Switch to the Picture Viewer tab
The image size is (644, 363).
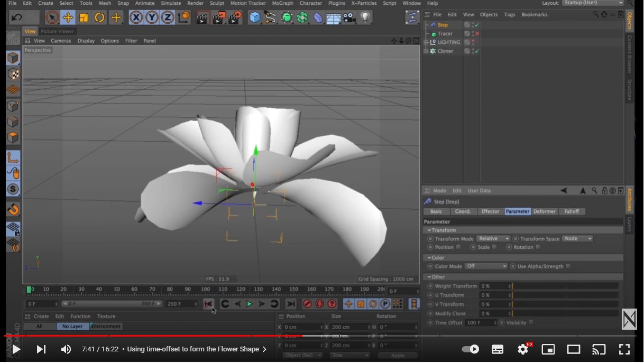click(x=57, y=31)
